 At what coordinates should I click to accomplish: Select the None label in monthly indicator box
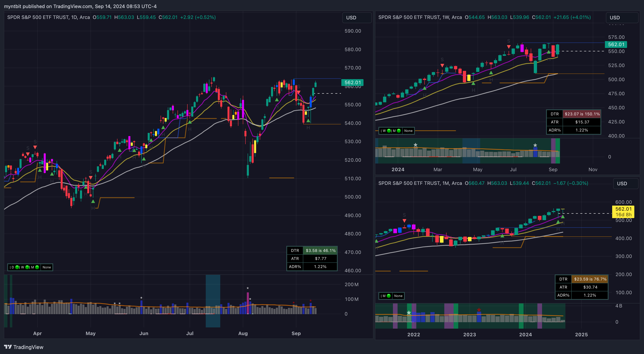(398, 296)
